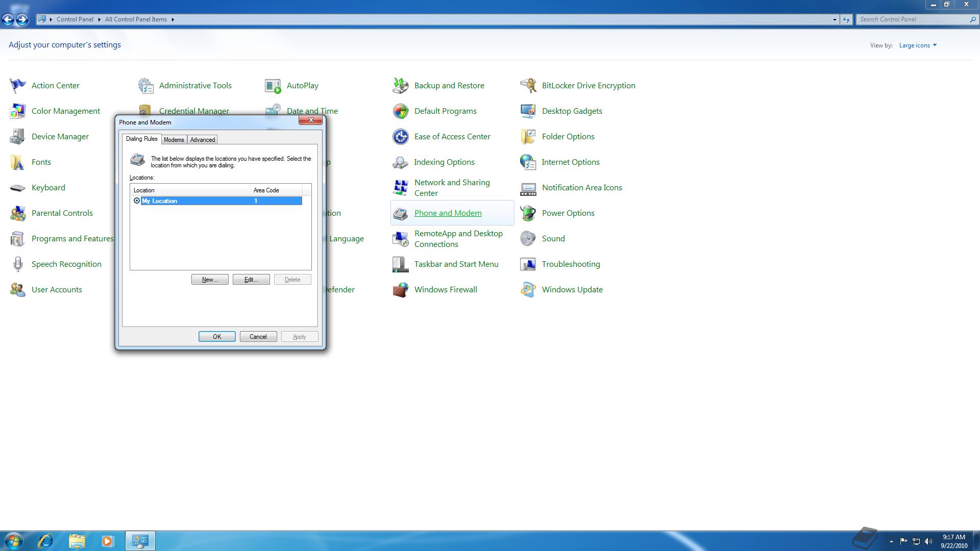Image resolution: width=980 pixels, height=551 pixels.
Task: Open Backup and Restore icon
Action: point(401,85)
